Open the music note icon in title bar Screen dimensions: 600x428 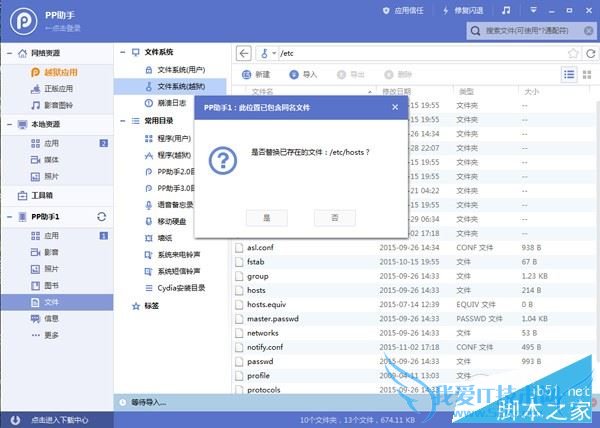point(506,10)
